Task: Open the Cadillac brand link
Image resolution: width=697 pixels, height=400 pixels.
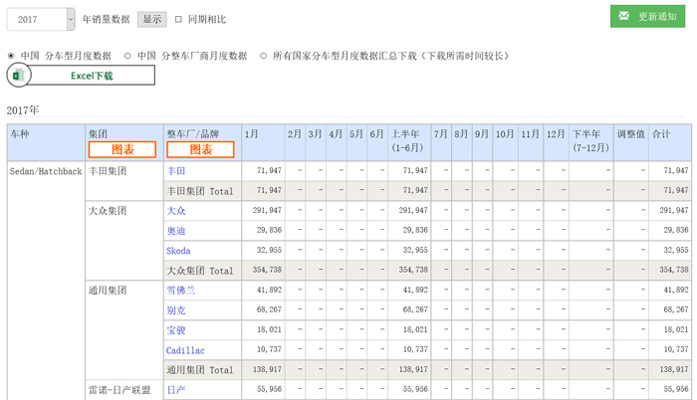Action: pos(185,350)
